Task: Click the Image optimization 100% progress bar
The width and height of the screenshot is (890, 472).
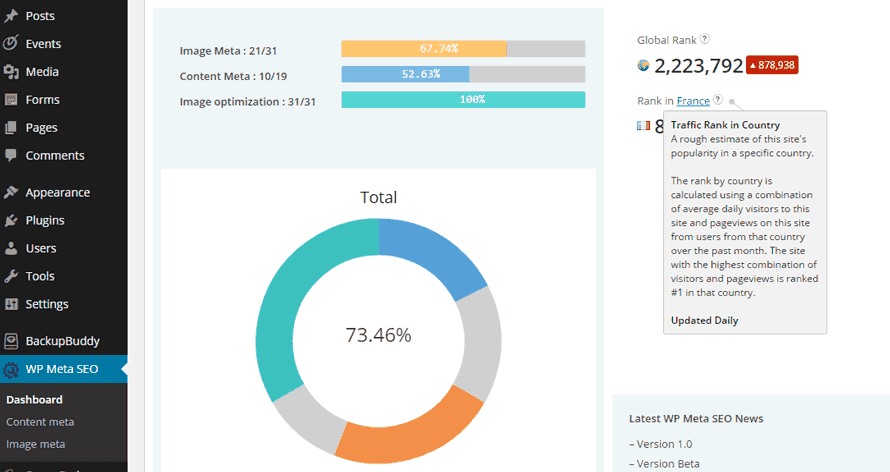Action: tap(463, 100)
